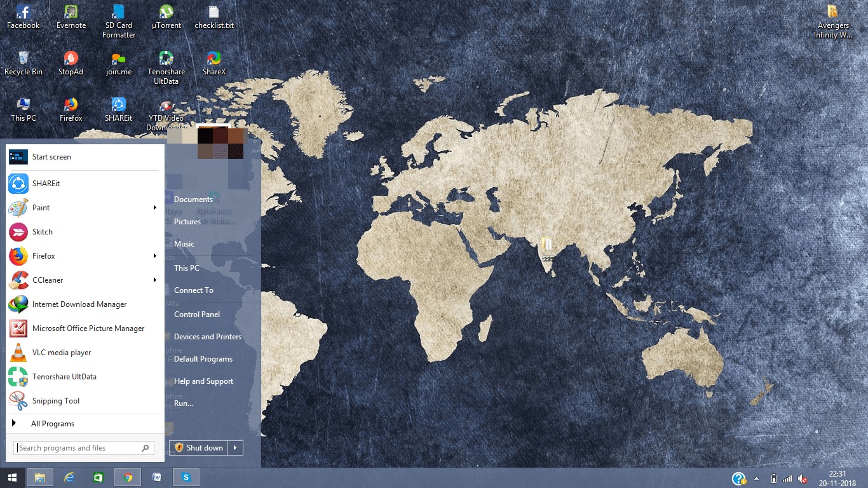
Task: Select the join.me desktop icon
Action: [x=119, y=64]
